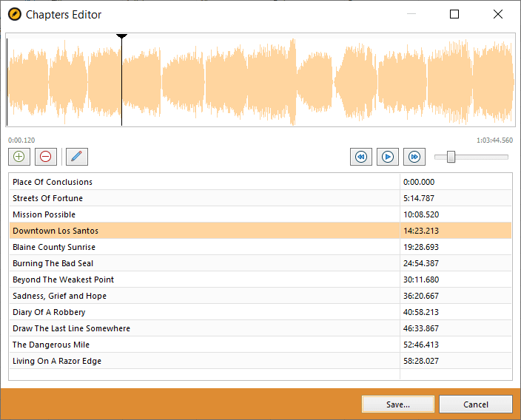Screen dimensions: 521x420
Task: Click the play button
Action: (388, 157)
